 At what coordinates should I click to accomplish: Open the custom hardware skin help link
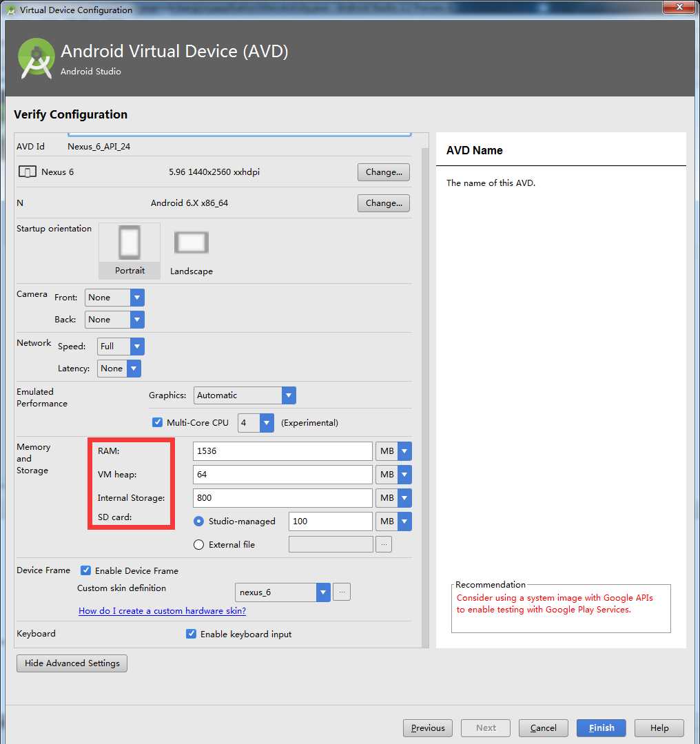[x=163, y=610]
